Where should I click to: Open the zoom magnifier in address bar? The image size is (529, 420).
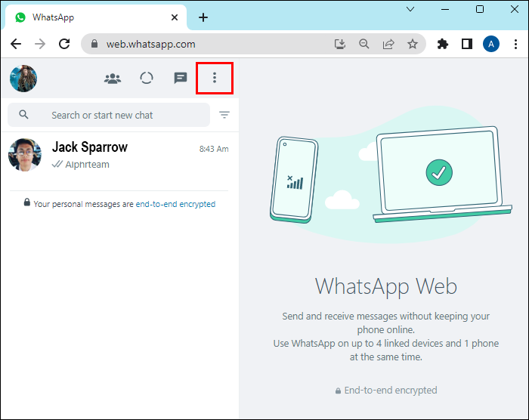click(364, 44)
